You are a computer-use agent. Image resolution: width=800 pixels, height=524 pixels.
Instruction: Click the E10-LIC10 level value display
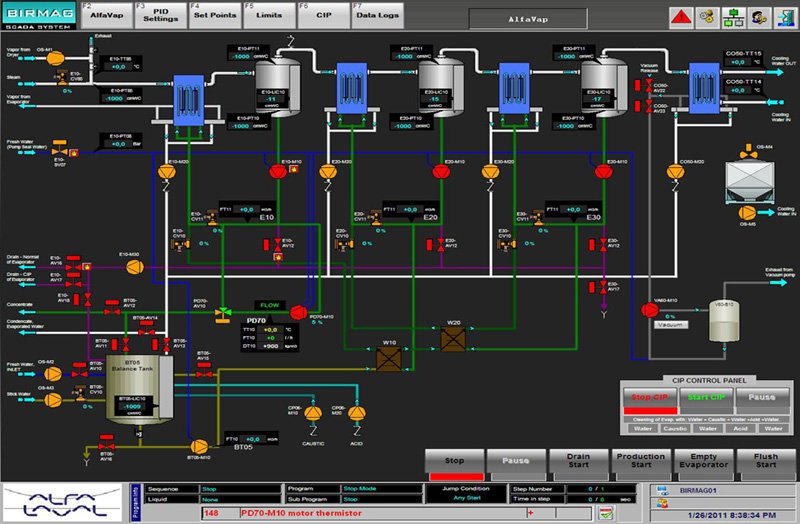(x=272, y=99)
